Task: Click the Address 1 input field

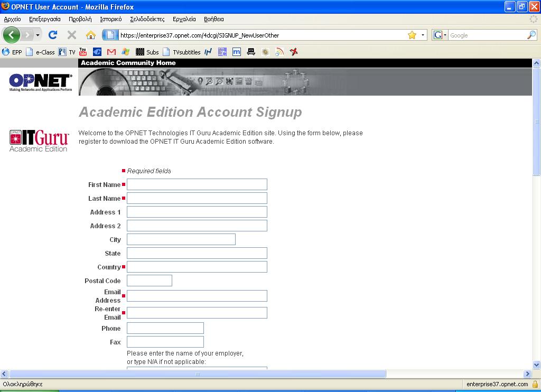Action: [x=197, y=212]
